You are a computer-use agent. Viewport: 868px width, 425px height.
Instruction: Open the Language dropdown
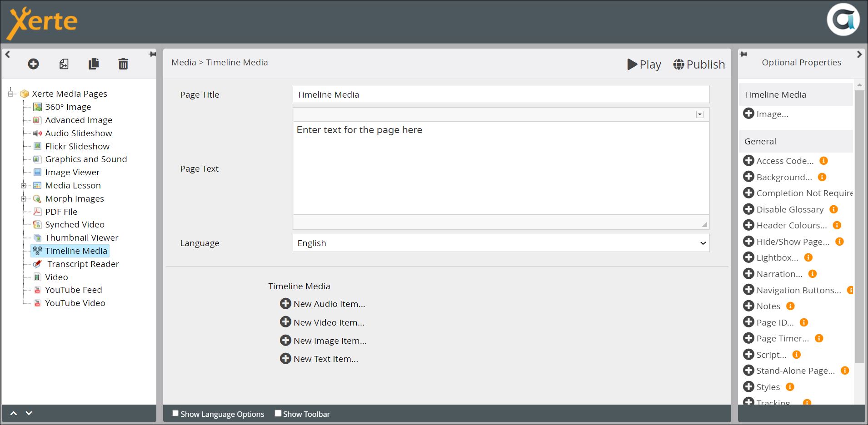coord(501,243)
